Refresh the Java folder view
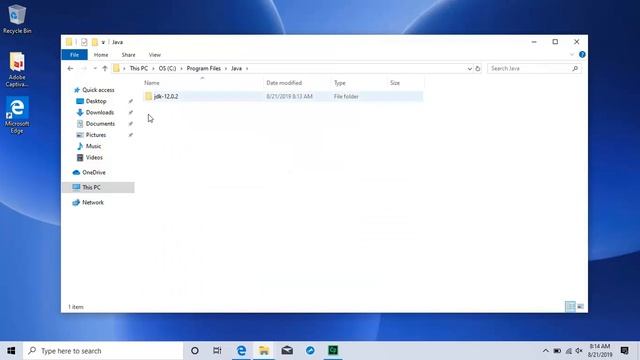The height and width of the screenshot is (360, 640). point(478,69)
